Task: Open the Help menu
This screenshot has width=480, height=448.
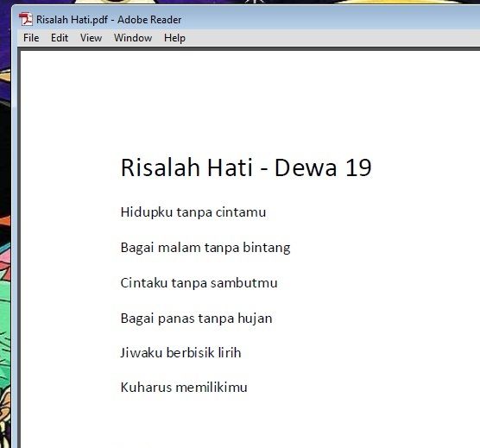Action: pos(174,38)
